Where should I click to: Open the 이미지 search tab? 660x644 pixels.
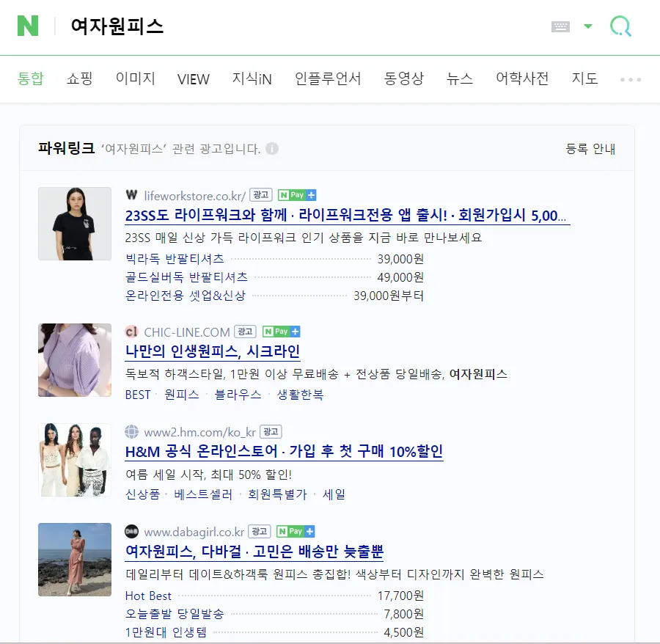[135, 78]
